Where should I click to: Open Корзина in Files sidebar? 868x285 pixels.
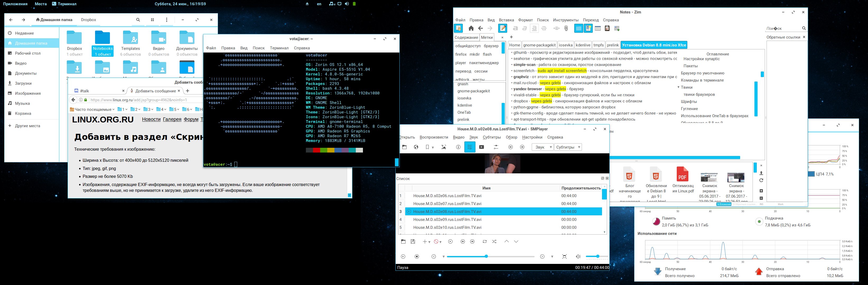32,113
